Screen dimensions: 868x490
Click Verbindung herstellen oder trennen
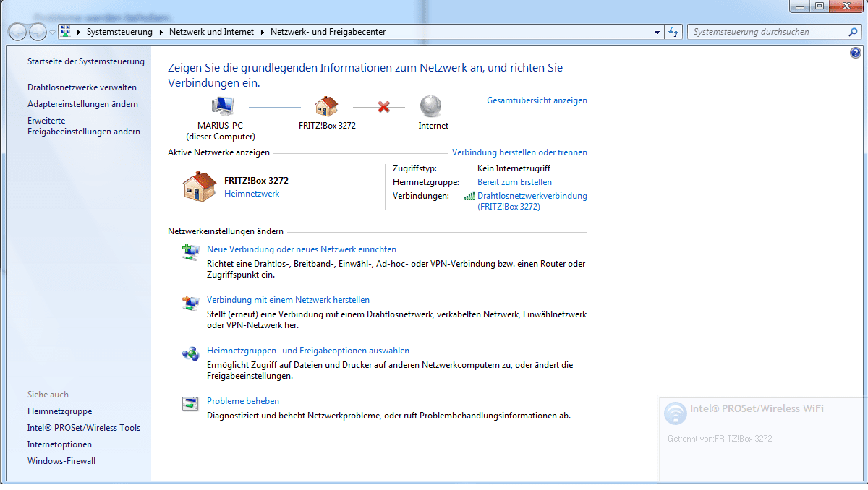(x=519, y=152)
